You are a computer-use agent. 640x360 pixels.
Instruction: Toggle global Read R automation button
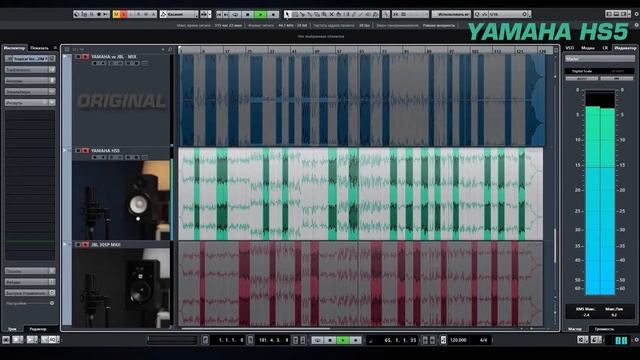click(138, 14)
